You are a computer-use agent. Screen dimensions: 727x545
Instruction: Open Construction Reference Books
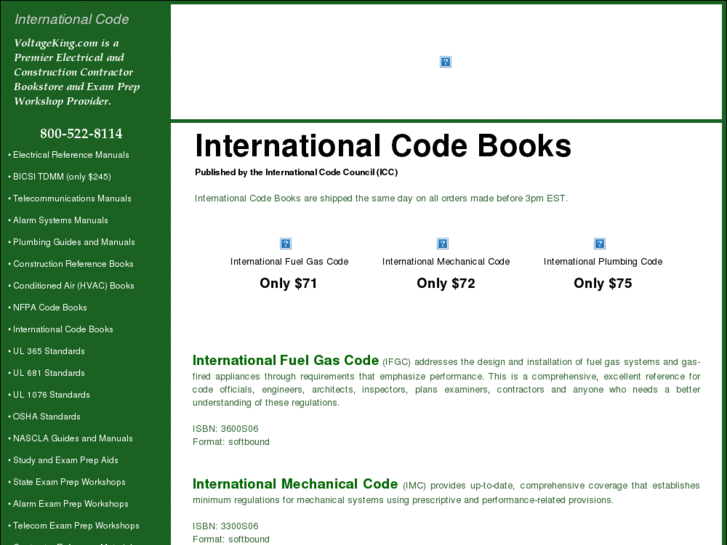coord(73,264)
